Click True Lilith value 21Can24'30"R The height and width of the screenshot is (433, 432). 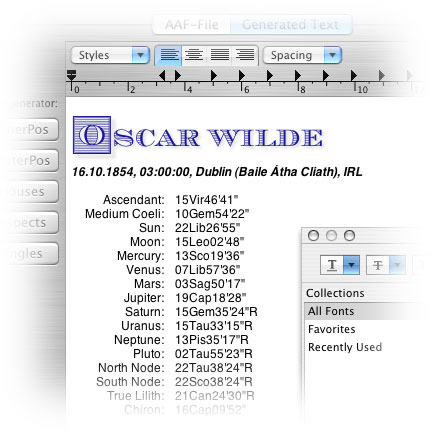coord(215,396)
